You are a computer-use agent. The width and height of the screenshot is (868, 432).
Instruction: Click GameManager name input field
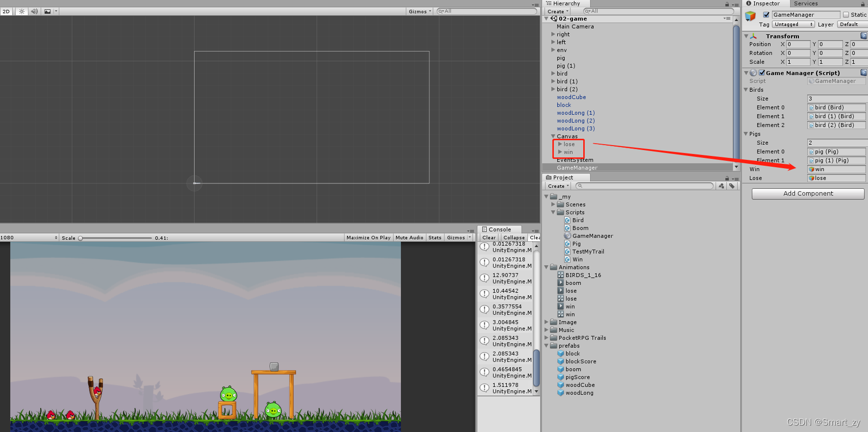click(805, 15)
